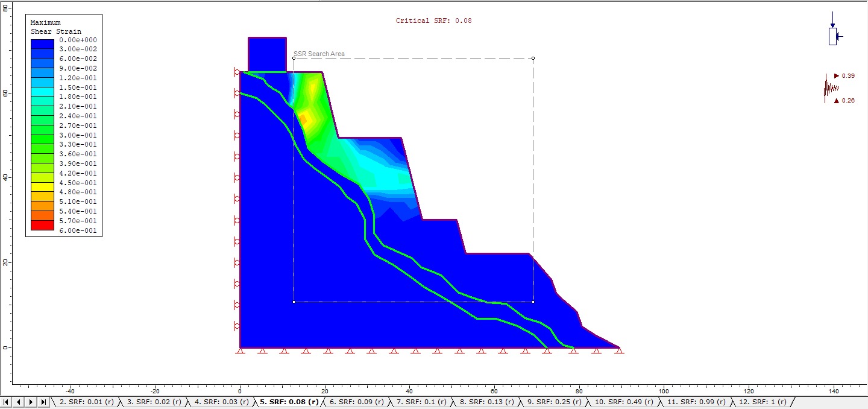This screenshot has width=868, height=409.
Task: Click the seismic load waveform icon
Action: click(x=831, y=89)
